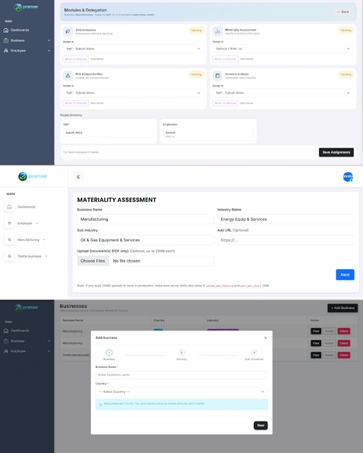This screenshot has height=453, width=363.
Task: Click step 2 Industry circle in the Add Business wizard
Action: (182, 352)
